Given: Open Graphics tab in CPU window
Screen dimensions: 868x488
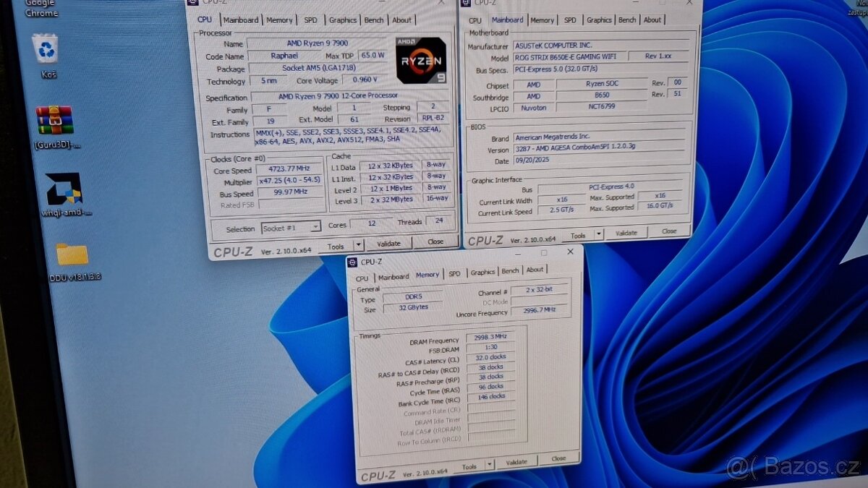Looking at the screenshot, I should click(x=342, y=20).
